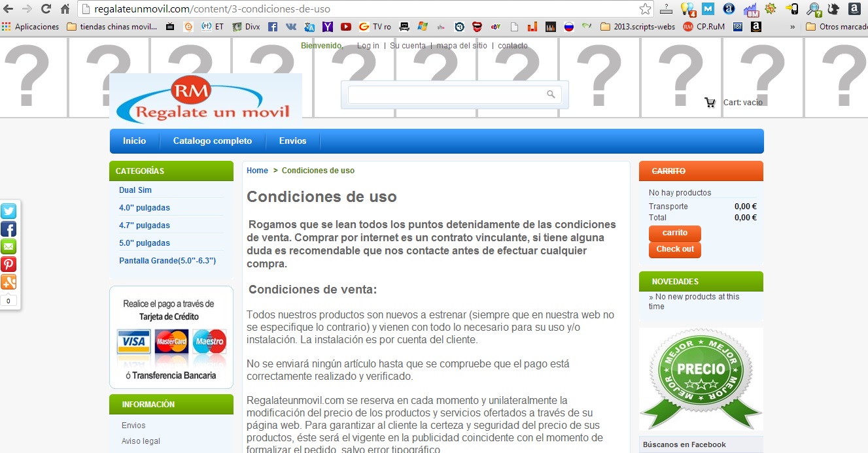Open the Otros marcadores folder
This screenshot has width=868, height=453.
837,27
